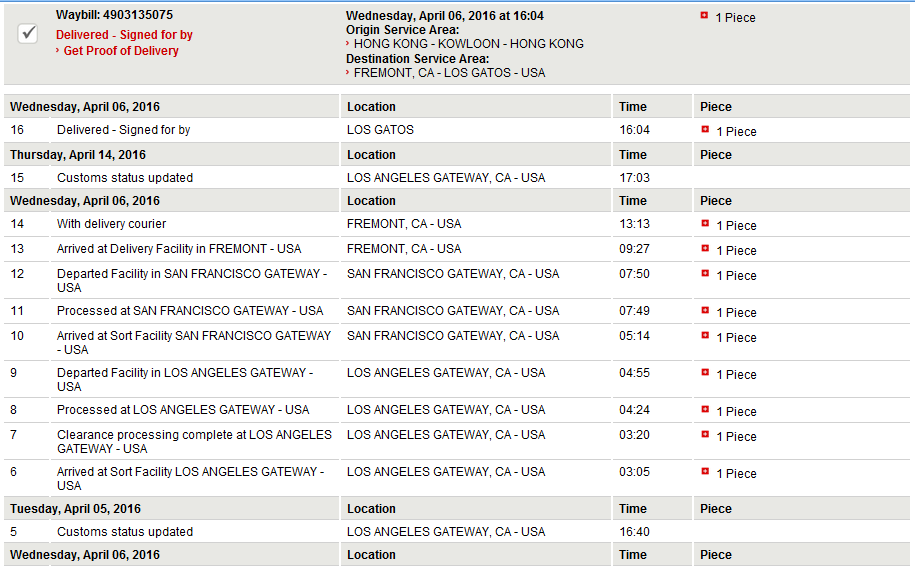Click the LOS GATOS location cell
The height and width of the screenshot is (568, 915).
tap(380, 130)
